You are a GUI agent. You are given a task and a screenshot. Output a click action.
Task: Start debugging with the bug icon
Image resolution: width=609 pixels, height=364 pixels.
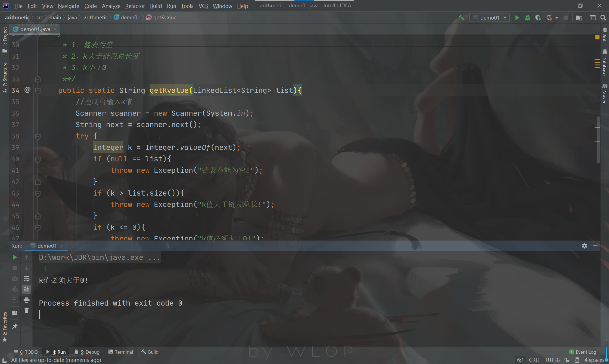pos(528,18)
